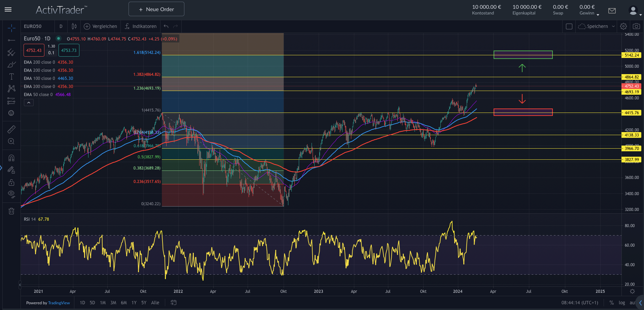Open the hamburger menu top left
This screenshot has width=644, height=310.
(x=8, y=9)
